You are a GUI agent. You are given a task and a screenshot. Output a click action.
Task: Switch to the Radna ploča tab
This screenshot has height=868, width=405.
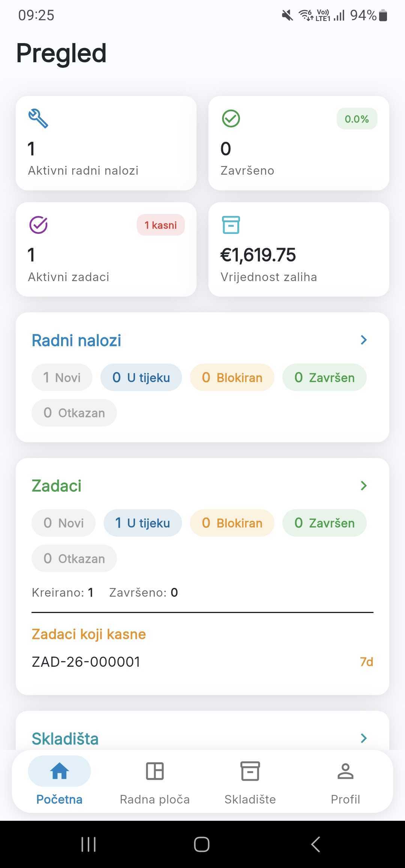[154, 799]
